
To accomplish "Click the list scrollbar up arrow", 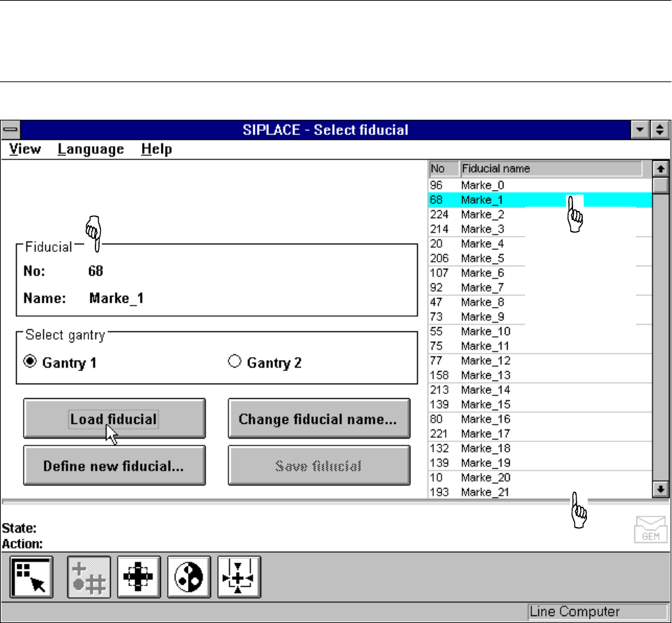I will coord(660,169).
